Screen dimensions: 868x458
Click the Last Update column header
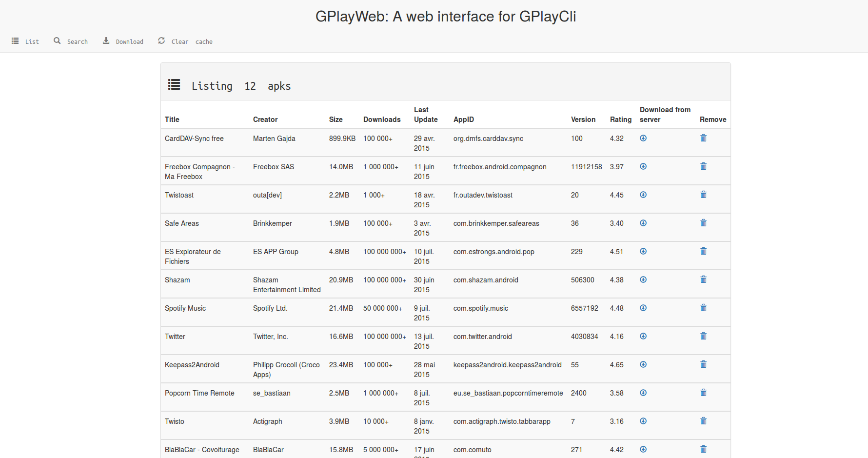[426, 115]
